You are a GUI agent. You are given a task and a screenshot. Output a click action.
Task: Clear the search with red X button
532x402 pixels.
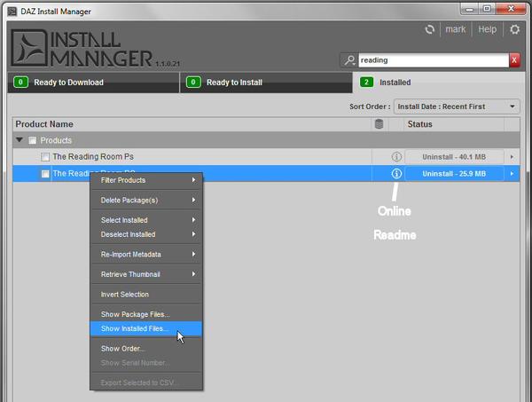click(x=514, y=60)
